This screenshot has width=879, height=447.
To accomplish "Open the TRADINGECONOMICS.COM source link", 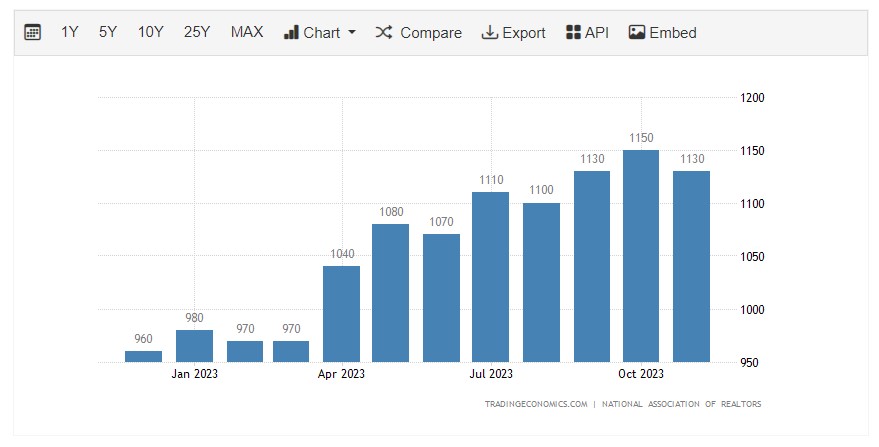I will 535,404.
